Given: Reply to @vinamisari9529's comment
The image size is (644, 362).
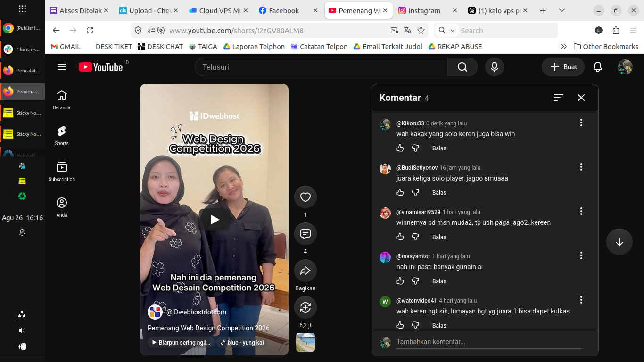Looking at the screenshot, I should click(x=439, y=237).
